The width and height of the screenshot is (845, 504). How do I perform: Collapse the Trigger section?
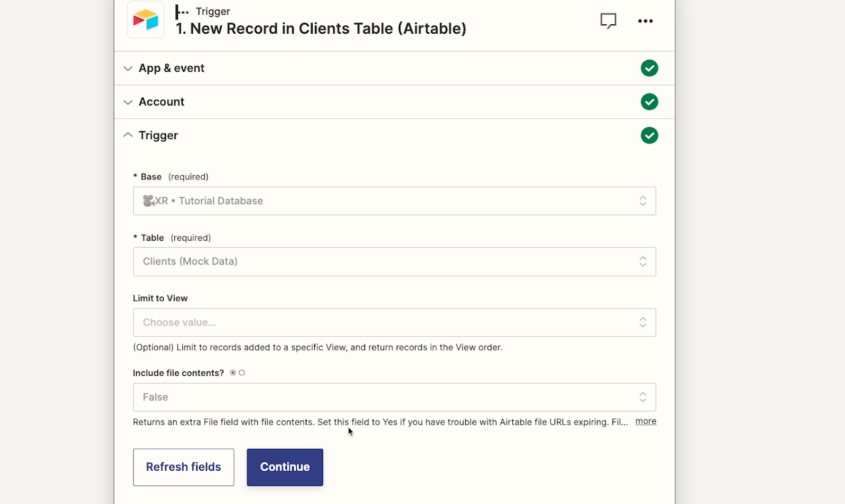[395, 136]
